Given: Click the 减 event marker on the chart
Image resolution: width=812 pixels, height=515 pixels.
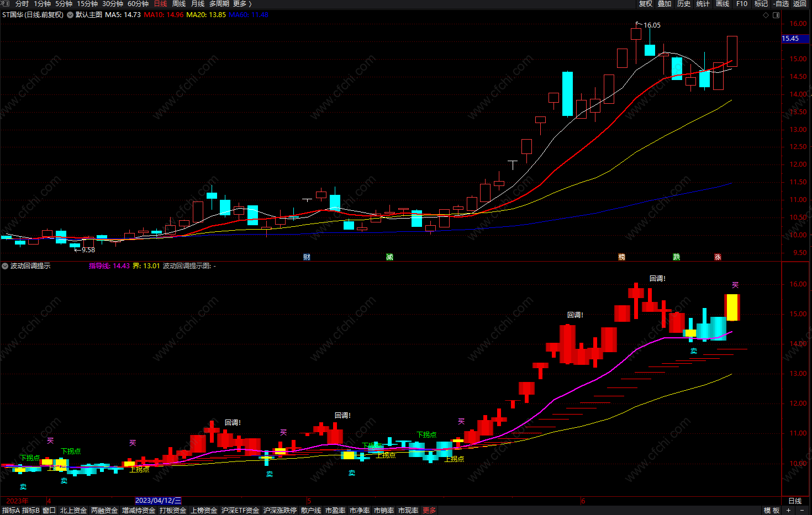Looking at the screenshot, I should pyautogui.click(x=389, y=257).
